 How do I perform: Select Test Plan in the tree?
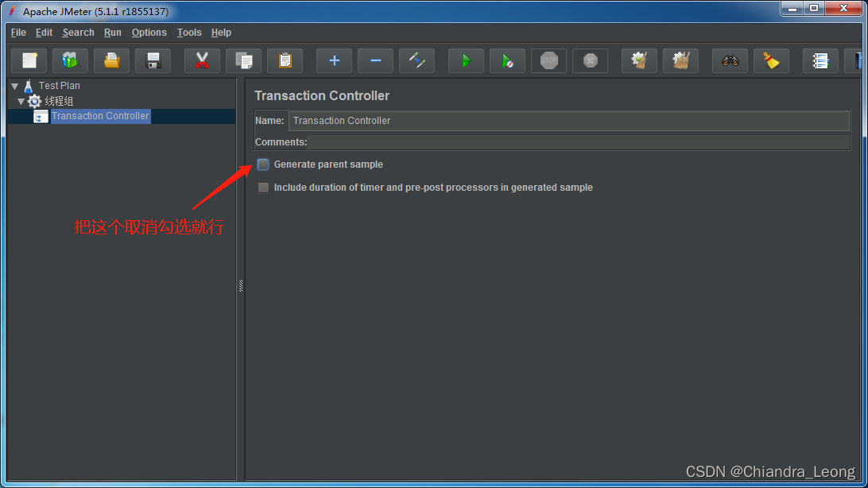60,86
